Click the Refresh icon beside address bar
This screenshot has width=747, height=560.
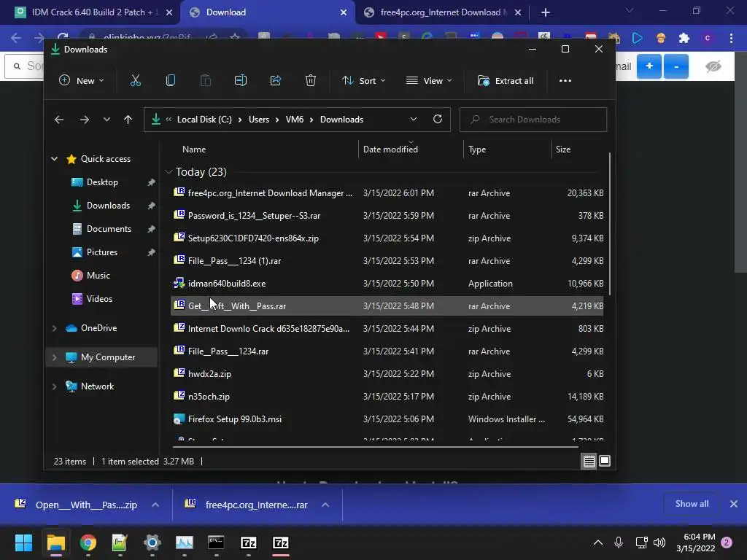[438, 119]
